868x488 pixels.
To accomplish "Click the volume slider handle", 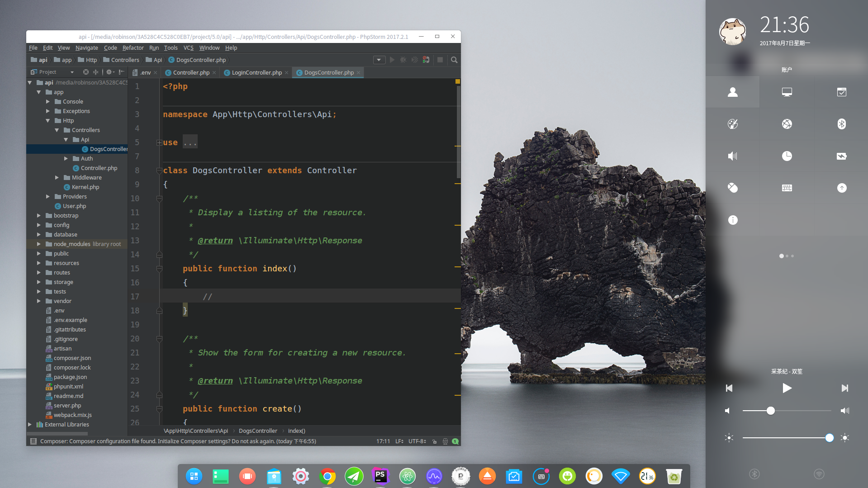I will (x=771, y=411).
